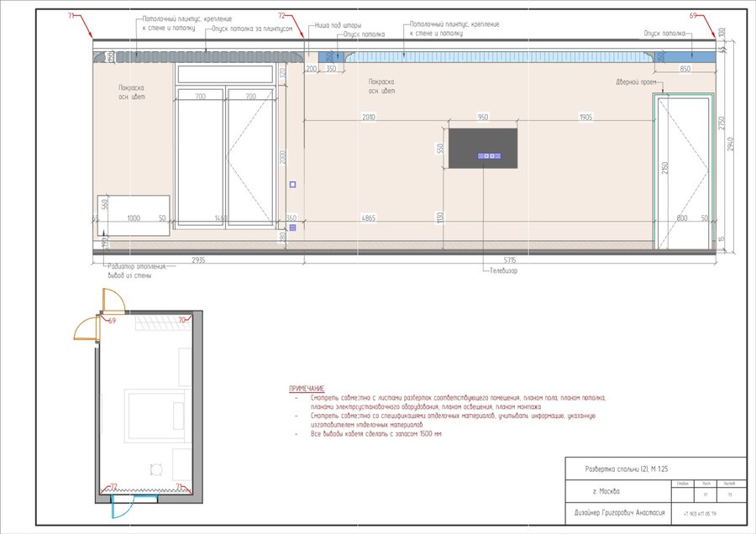The width and height of the screenshot is (756, 534).
Task: Click the 850 ceiling drop dimension
Action: click(x=685, y=69)
